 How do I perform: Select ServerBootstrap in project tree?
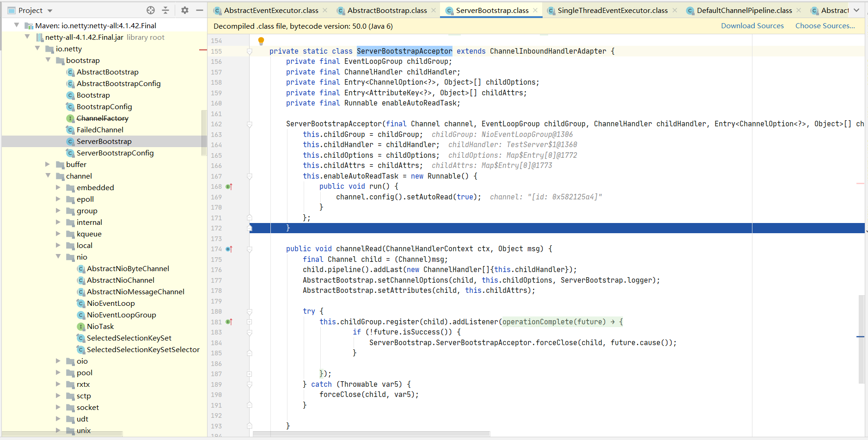[x=104, y=141]
